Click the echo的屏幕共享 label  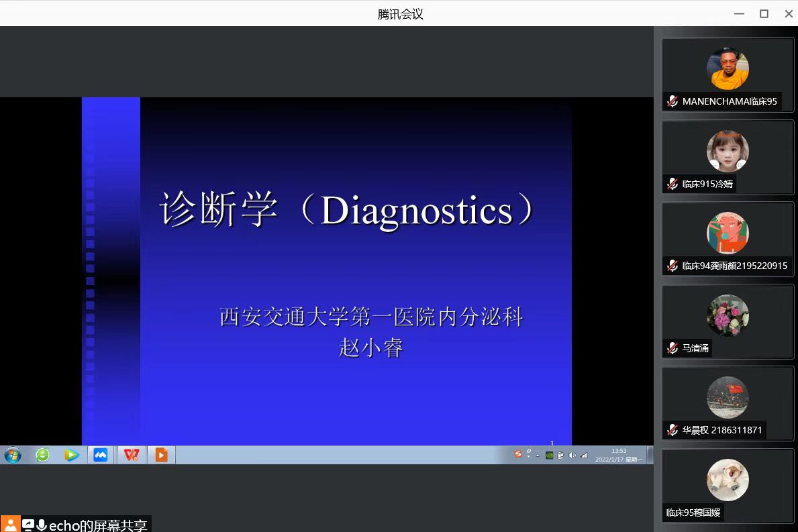pos(98,525)
